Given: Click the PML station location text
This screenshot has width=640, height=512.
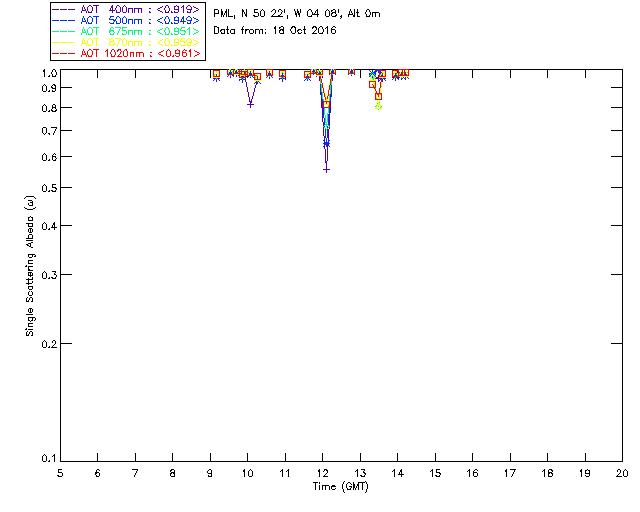Looking at the screenshot, I should pos(297,14).
